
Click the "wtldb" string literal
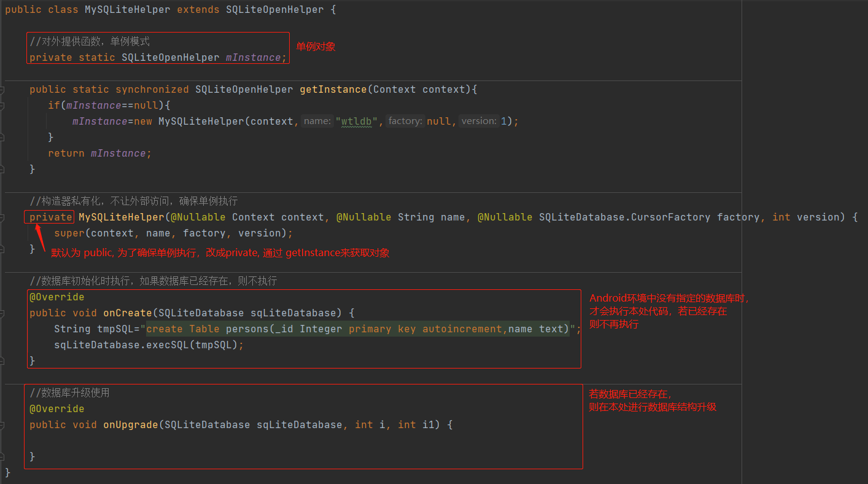(357, 122)
